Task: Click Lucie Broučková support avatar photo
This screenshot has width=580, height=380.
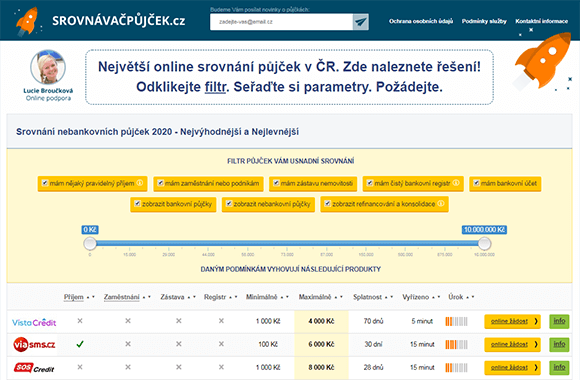Action: (48, 68)
